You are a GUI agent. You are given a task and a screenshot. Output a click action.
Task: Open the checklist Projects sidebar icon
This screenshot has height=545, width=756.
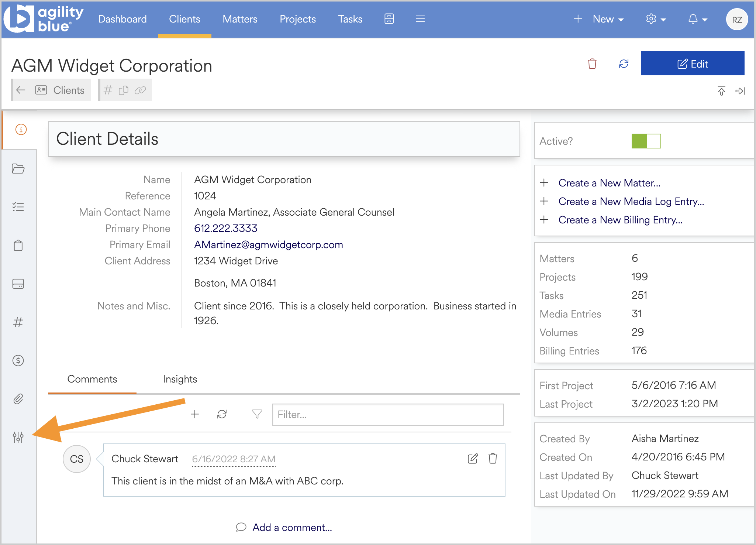point(18,207)
